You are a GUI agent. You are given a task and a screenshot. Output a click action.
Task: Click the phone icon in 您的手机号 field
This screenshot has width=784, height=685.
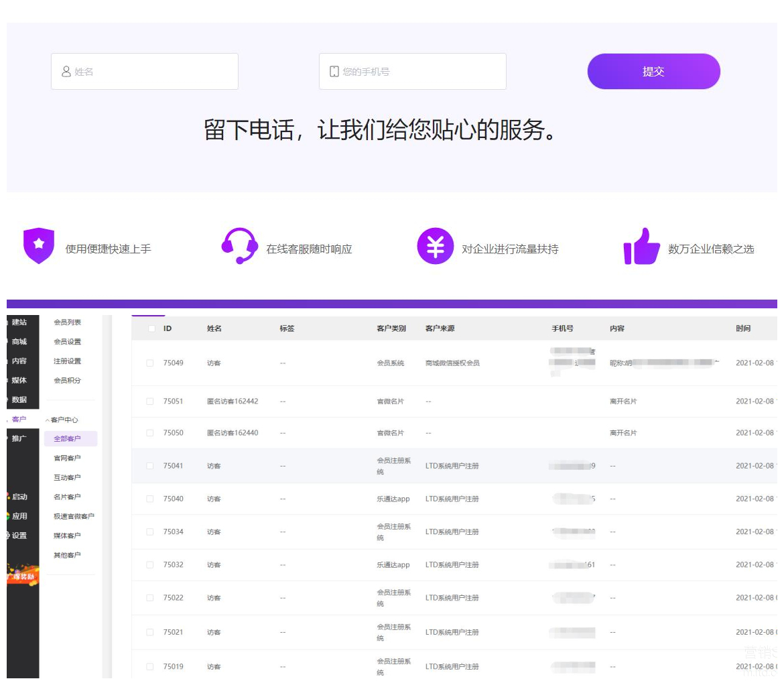334,72
